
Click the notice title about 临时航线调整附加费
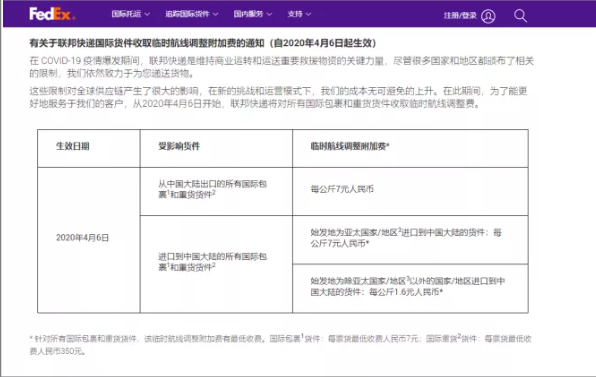click(203, 43)
